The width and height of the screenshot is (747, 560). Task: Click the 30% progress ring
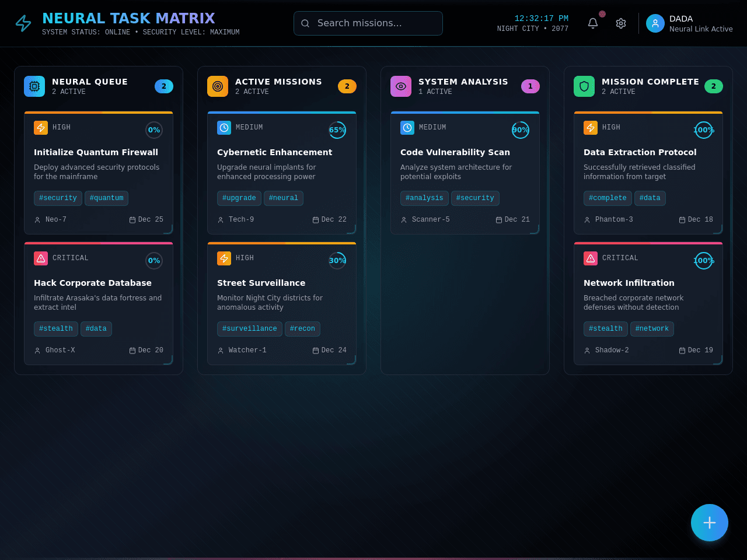point(337,261)
